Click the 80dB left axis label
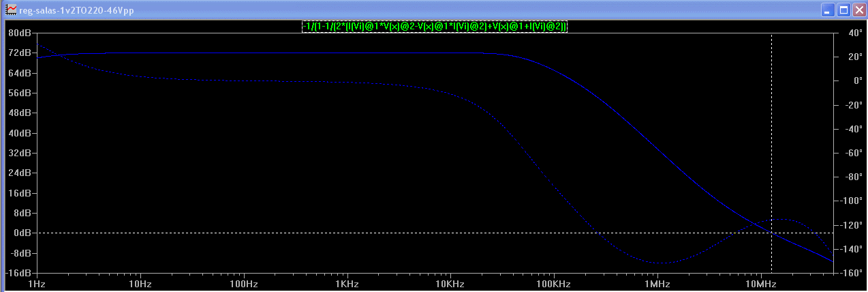The image size is (868, 292). pos(18,33)
